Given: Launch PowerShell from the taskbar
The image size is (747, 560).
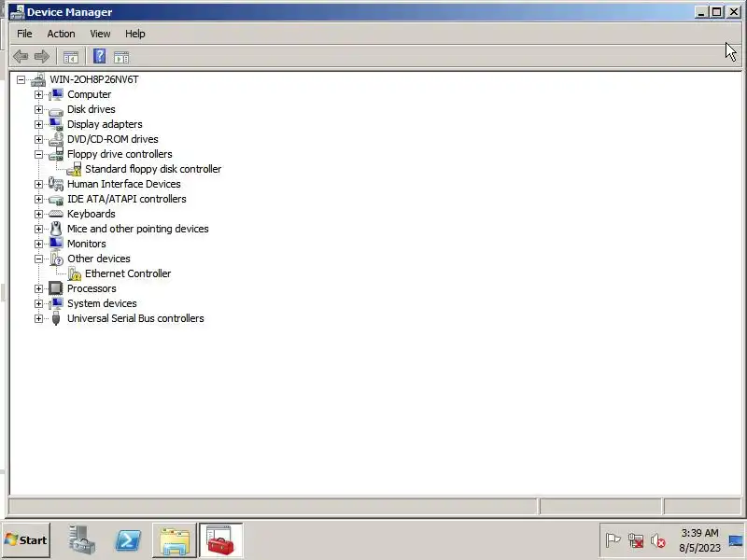Looking at the screenshot, I should pyautogui.click(x=128, y=540).
